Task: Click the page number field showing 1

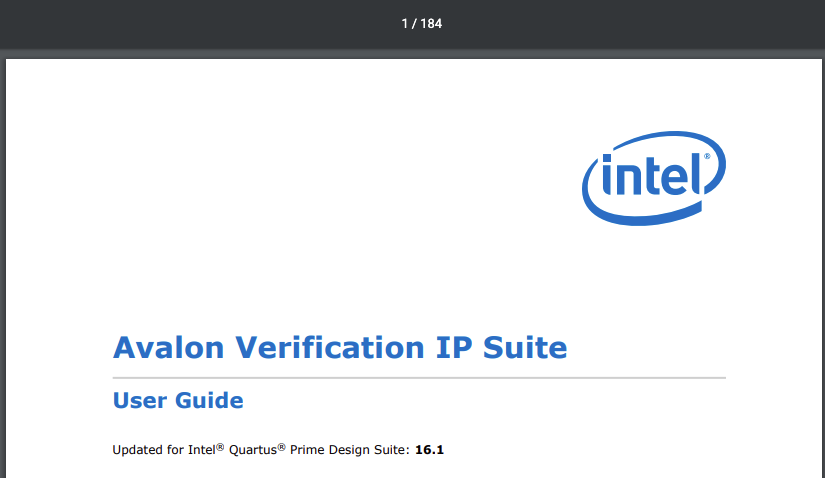Action: [x=405, y=24]
